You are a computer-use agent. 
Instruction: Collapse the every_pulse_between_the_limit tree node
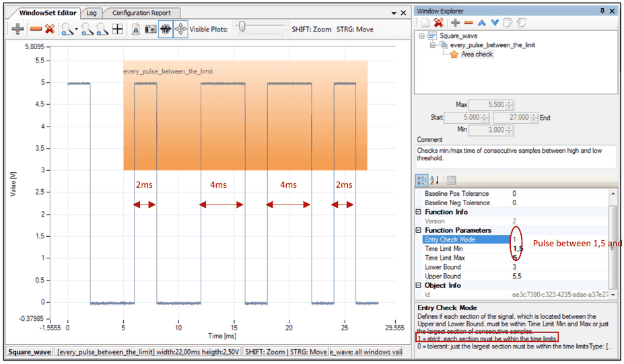(433, 45)
